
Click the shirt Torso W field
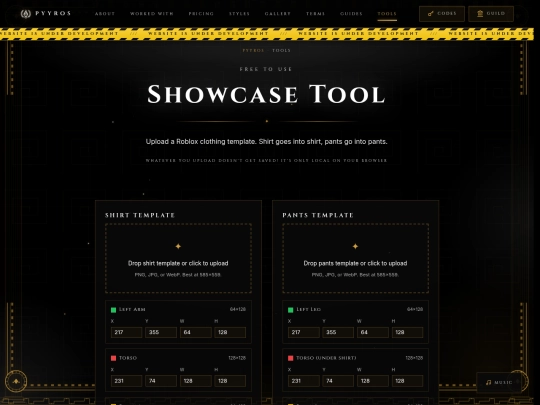196,381
